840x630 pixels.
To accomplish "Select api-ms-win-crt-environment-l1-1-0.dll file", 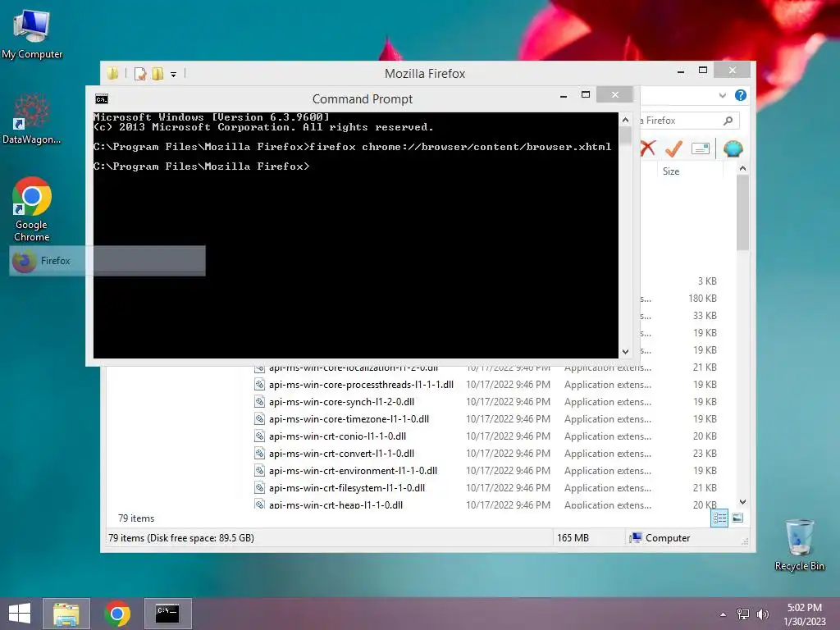I will (353, 470).
